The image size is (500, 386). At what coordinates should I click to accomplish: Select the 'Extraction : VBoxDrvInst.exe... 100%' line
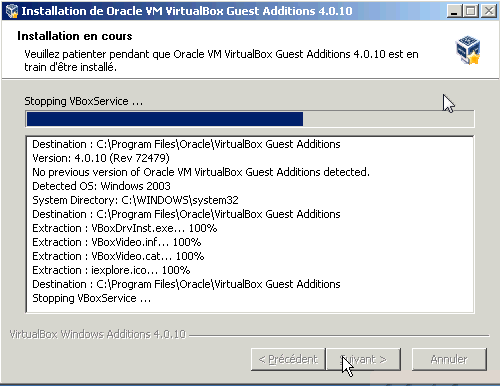[125, 228]
